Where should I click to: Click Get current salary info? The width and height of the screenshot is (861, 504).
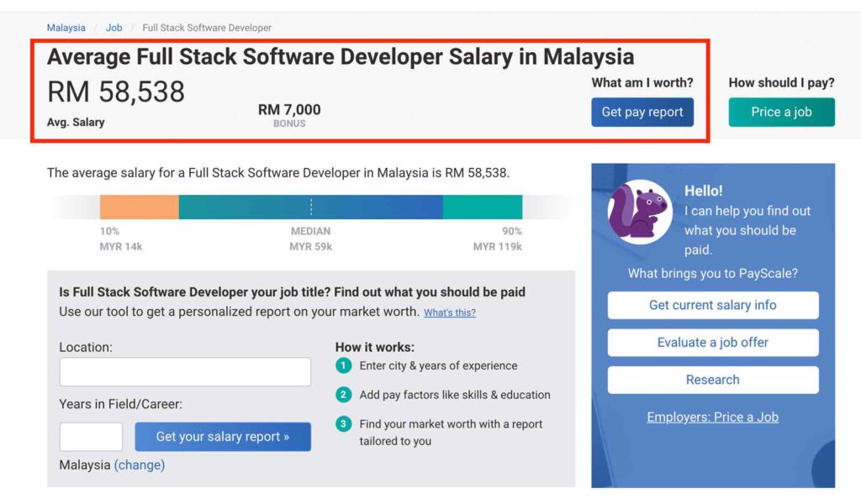click(712, 305)
